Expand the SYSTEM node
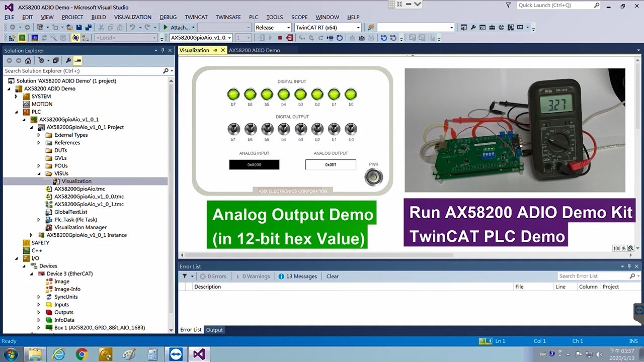This screenshot has width=644, height=362. click(x=16, y=96)
